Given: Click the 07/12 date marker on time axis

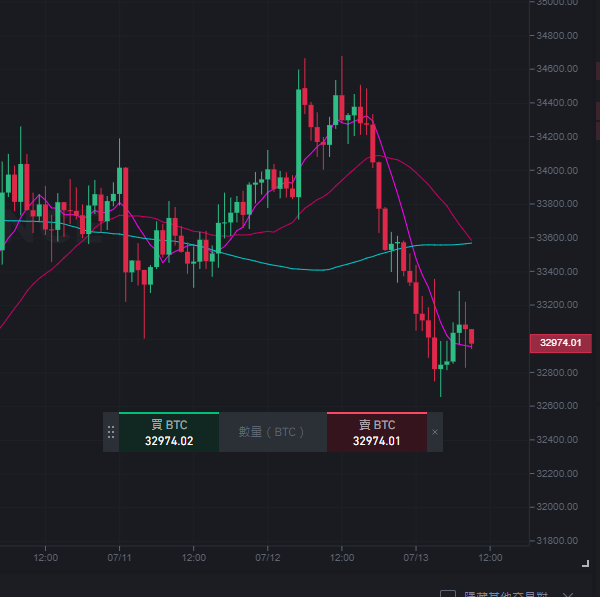Looking at the screenshot, I should (x=267, y=558).
